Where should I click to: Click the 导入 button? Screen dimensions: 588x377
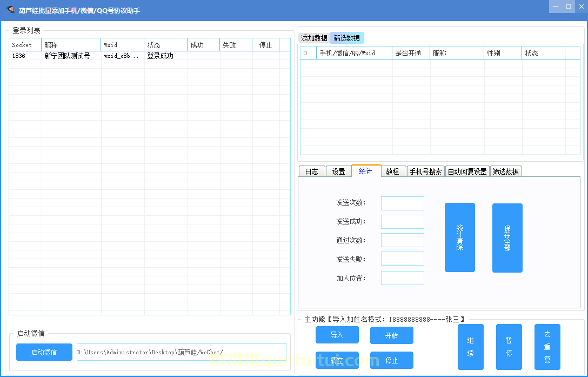pos(337,335)
